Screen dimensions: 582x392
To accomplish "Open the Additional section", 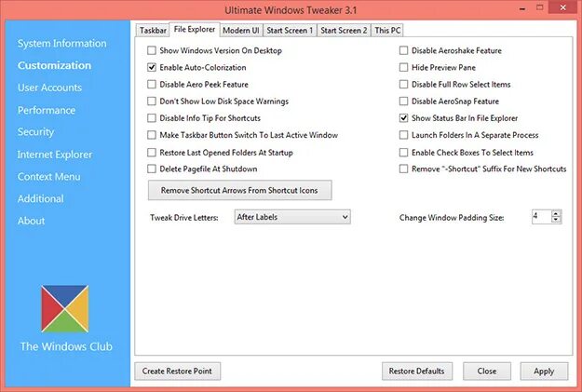I will coord(40,198).
